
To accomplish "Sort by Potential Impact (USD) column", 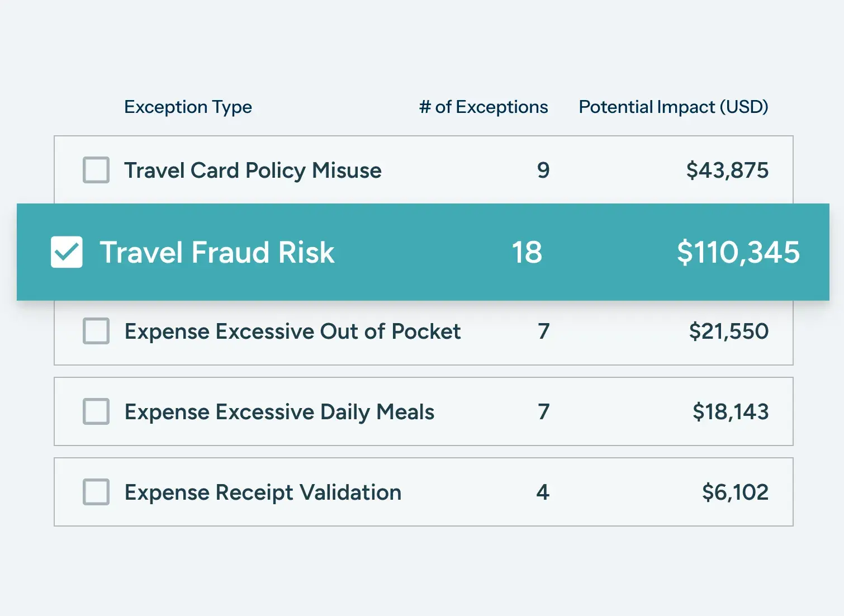I will point(674,107).
